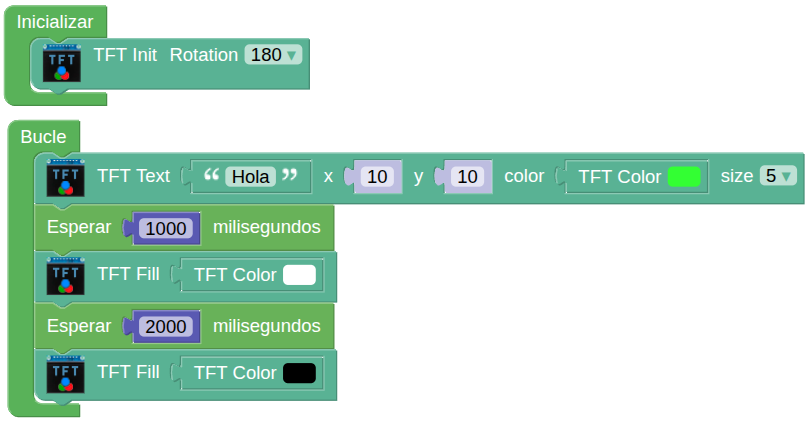Click the TFT icon on white Fill block
The height and width of the screenshot is (423, 806).
[x=66, y=276]
